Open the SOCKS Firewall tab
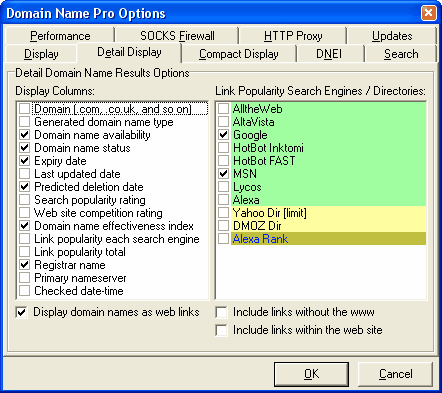Viewport: 442px width, 393px height. [177, 36]
